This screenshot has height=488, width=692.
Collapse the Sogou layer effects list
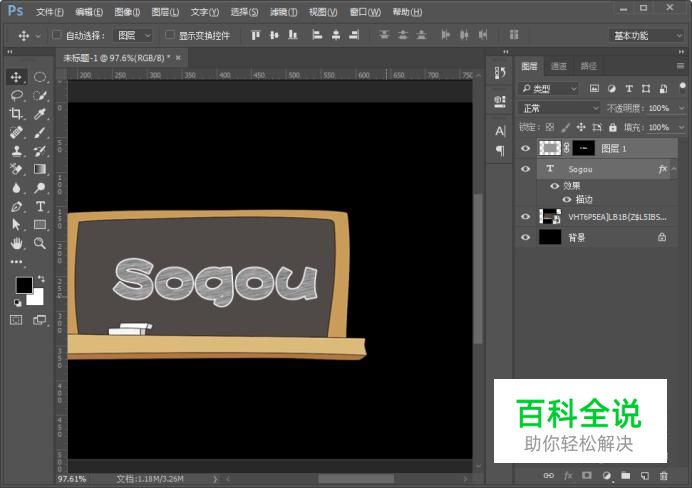674,169
